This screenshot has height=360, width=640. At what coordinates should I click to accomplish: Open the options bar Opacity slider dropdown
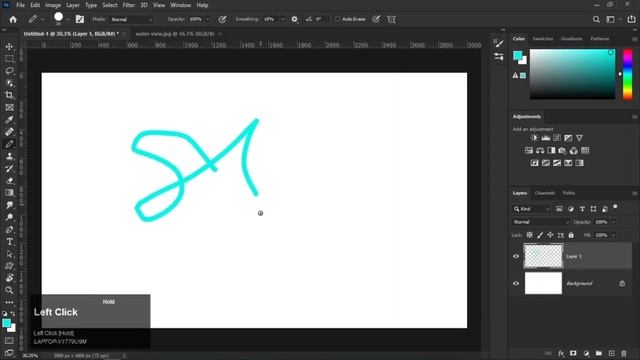tap(207, 19)
